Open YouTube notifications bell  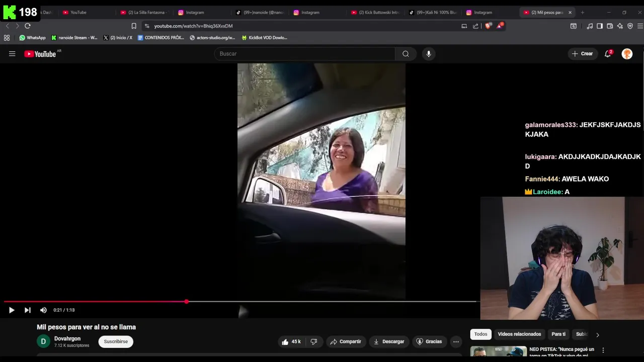point(608,54)
